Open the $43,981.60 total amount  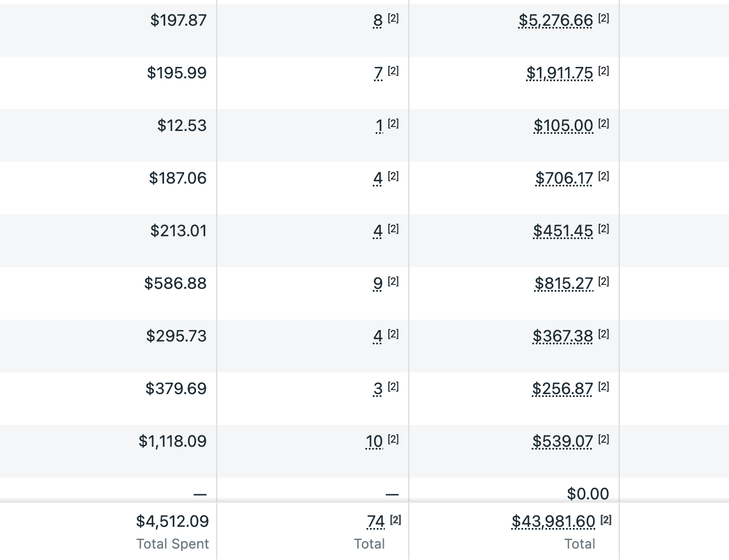coord(553,522)
